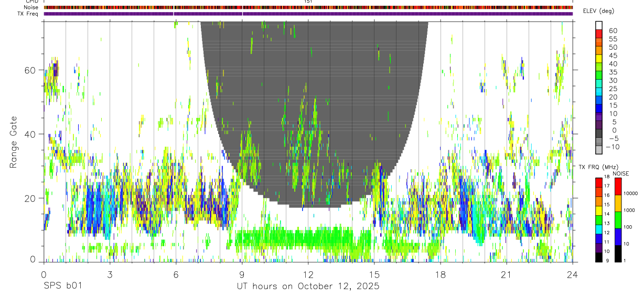Click the '6' hour tick on the UT axis

[x=176, y=274]
